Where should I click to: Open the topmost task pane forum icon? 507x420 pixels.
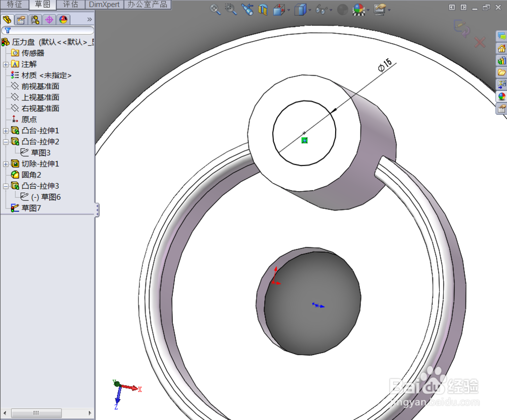[501, 36]
